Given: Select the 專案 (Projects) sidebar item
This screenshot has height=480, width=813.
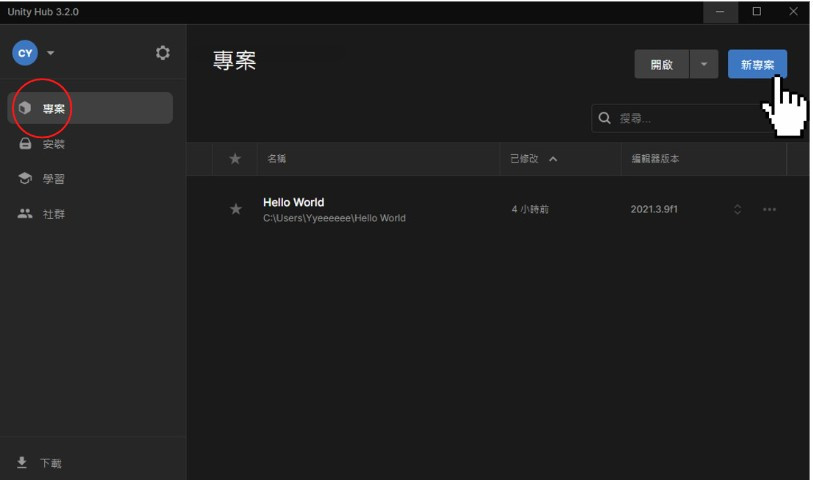Looking at the screenshot, I should point(90,108).
